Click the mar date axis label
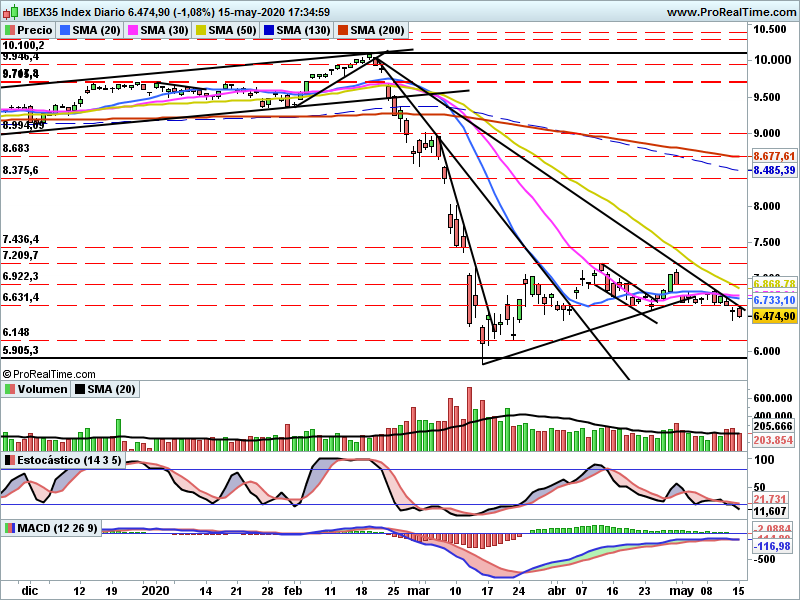This screenshot has width=800, height=600. pos(418,591)
